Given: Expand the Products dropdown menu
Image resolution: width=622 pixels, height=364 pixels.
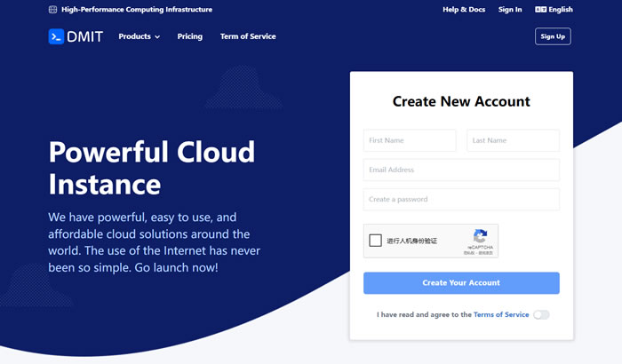Looking at the screenshot, I should point(139,36).
